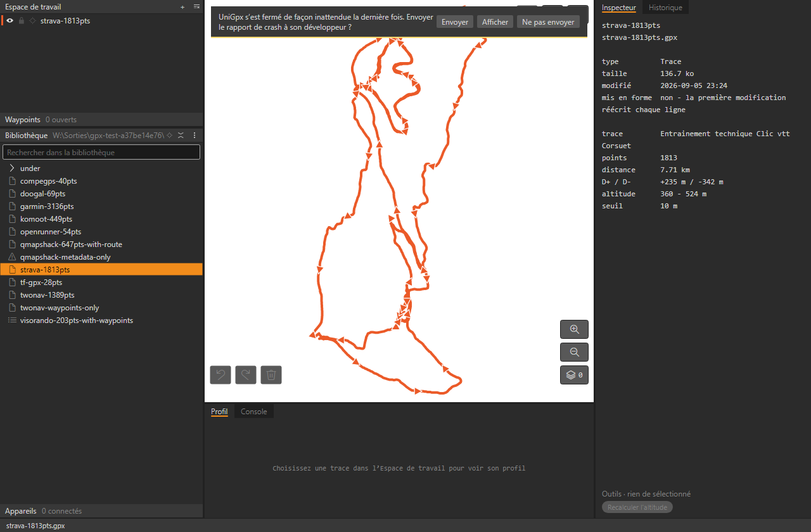Zoom out on the map

pyautogui.click(x=574, y=352)
